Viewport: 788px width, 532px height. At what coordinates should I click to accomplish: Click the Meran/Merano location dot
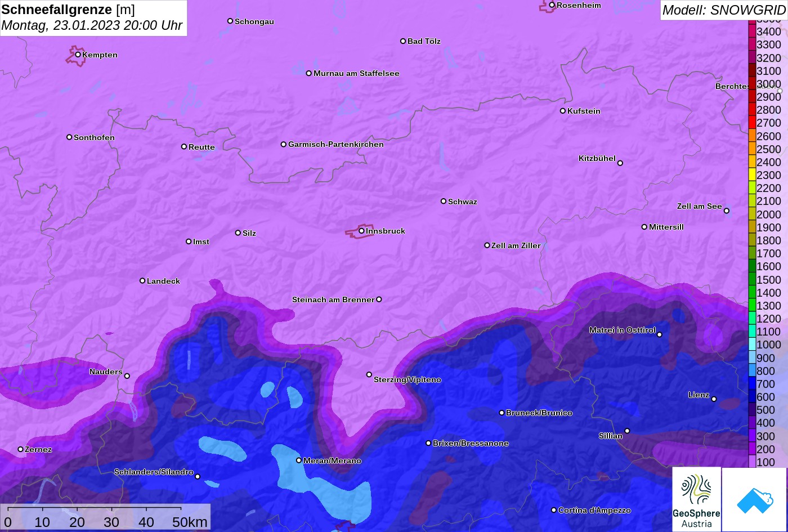[299, 461]
